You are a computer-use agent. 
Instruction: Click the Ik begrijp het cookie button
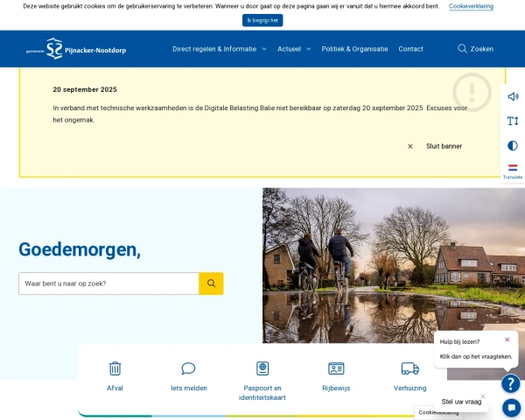coord(262,20)
